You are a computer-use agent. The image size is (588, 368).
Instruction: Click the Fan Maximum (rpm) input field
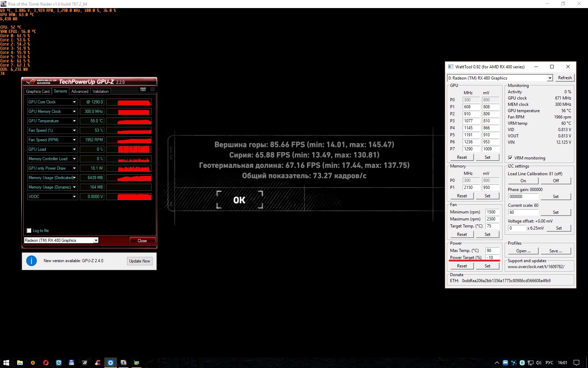click(x=492, y=219)
